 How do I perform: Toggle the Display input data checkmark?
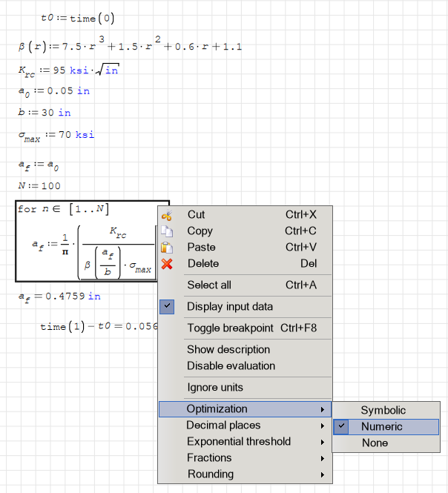(x=167, y=306)
